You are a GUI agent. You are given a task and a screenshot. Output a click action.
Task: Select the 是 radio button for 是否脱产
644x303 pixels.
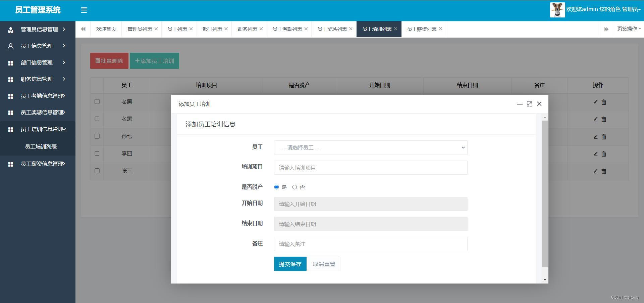point(276,187)
